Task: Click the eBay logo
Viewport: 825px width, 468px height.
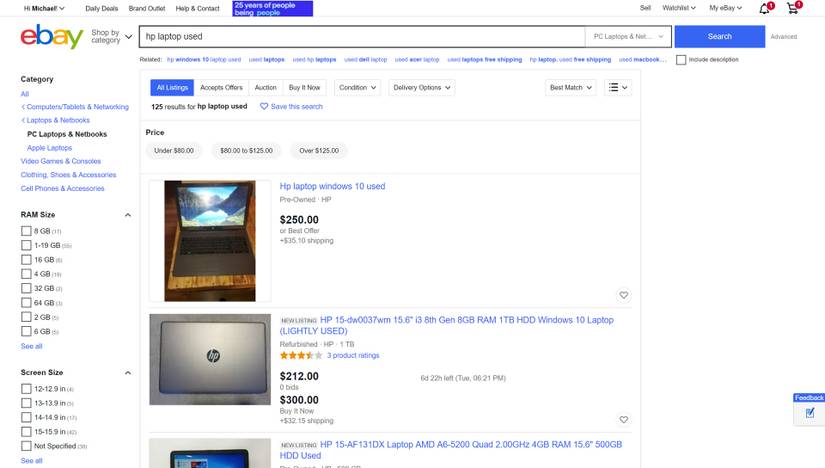Action: 52,36
